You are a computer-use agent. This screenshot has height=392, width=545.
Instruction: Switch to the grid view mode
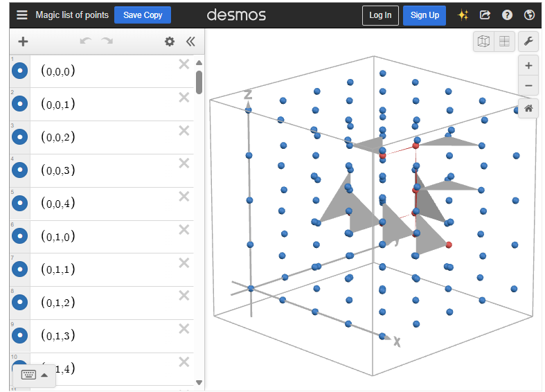point(504,42)
